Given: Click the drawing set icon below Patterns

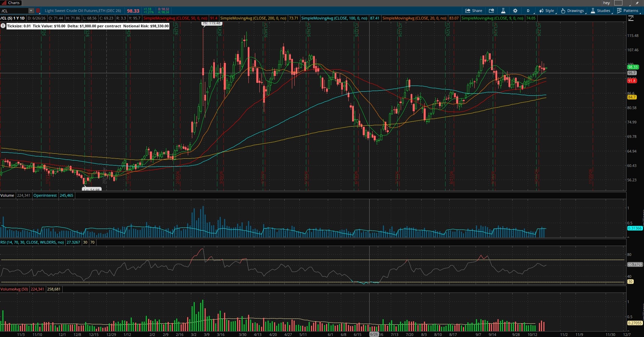Looking at the screenshot, I should coord(631,18).
